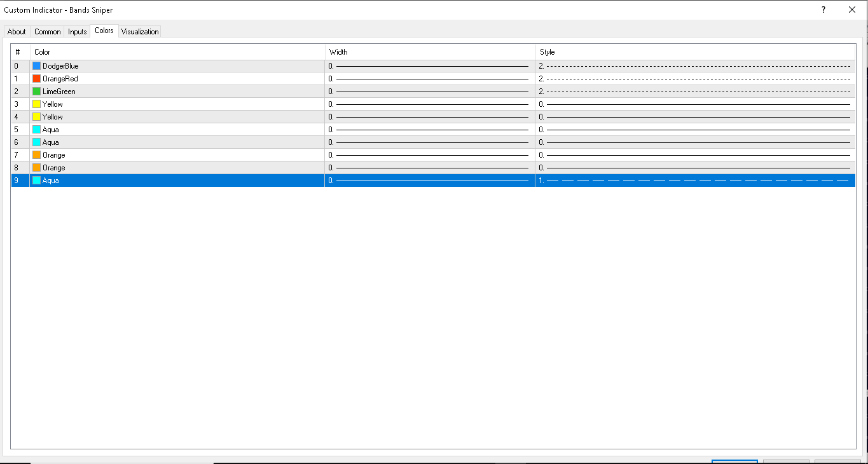This screenshot has height=464, width=868.
Task: Switch to the About tab
Action: pos(17,32)
